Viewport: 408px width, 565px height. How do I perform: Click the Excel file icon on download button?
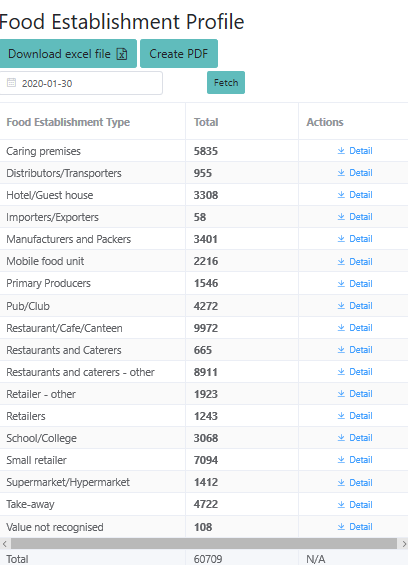[122, 54]
